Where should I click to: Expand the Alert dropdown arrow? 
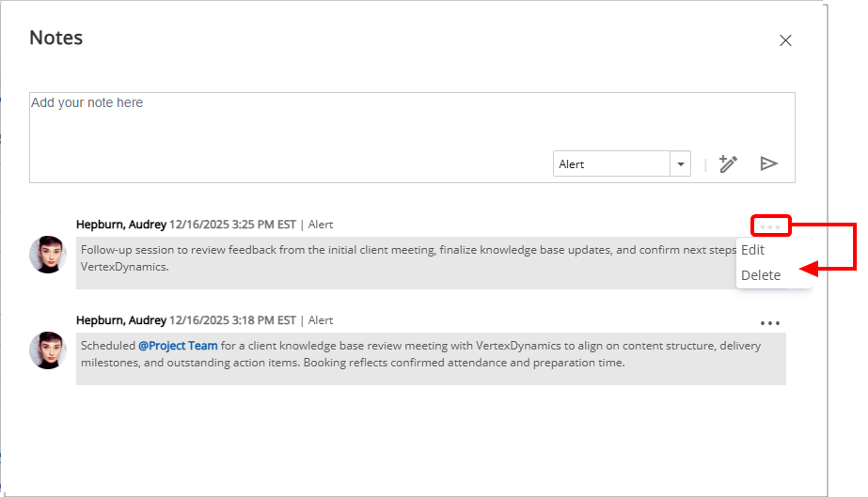(680, 163)
